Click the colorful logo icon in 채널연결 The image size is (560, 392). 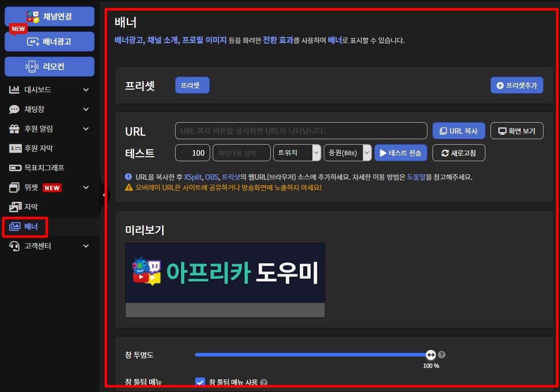pos(33,17)
